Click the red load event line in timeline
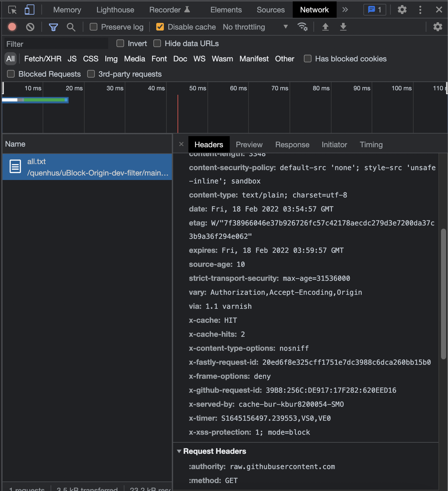Image resolution: width=448 pixels, height=491 pixels. (x=178, y=114)
